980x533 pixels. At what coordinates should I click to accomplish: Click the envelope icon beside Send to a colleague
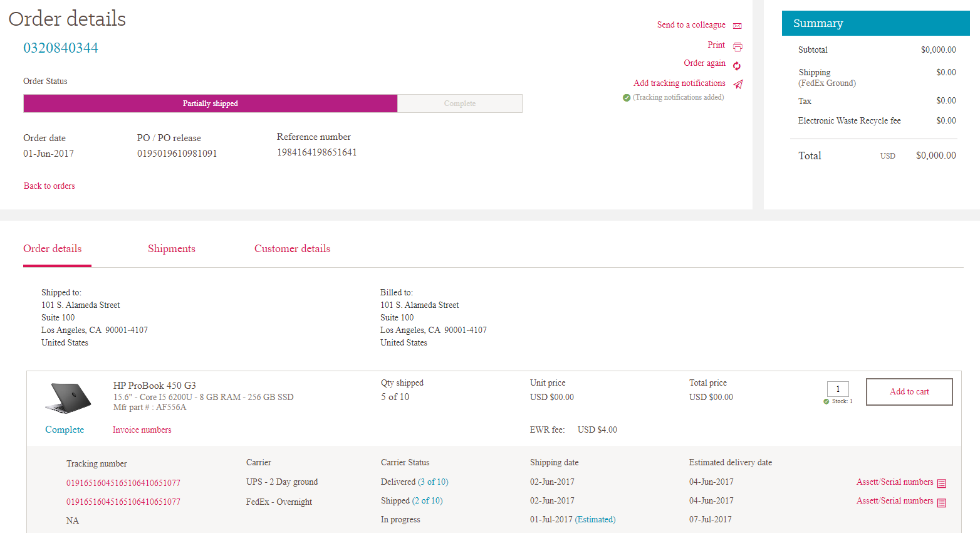pyautogui.click(x=738, y=26)
